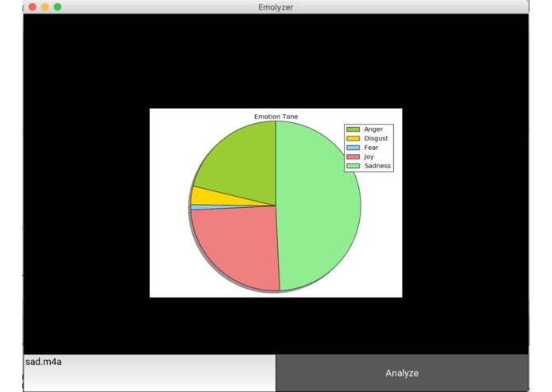
Task: Click the Fear legend blue swatch
Action: [x=353, y=148]
